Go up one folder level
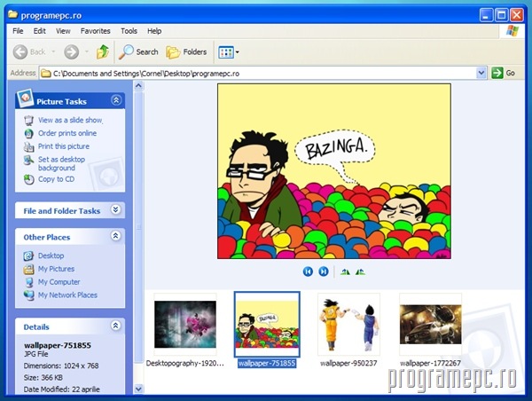The image size is (532, 401). click(103, 52)
